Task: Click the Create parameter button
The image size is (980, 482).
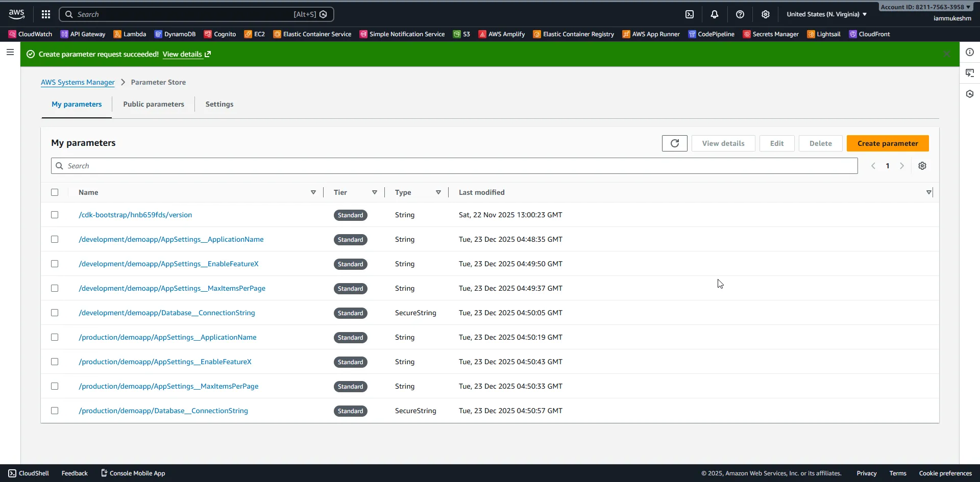Action: pyautogui.click(x=888, y=143)
